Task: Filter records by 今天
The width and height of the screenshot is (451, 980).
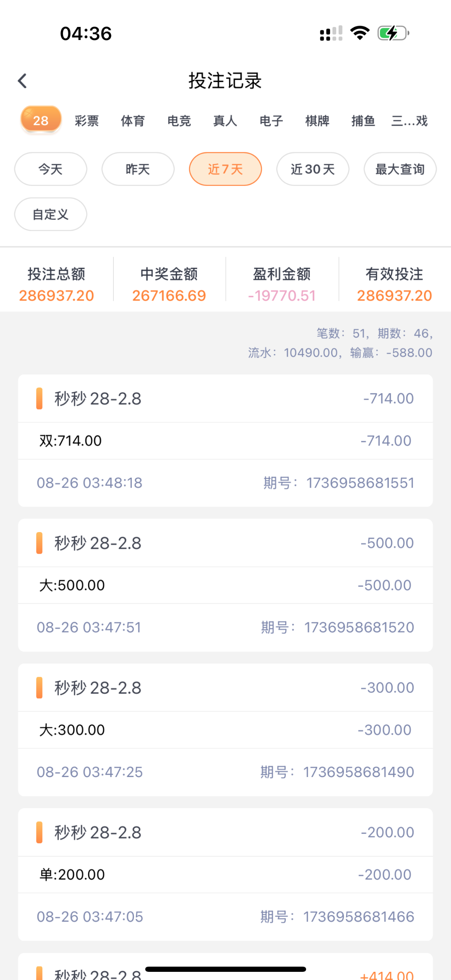Action: tap(51, 169)
